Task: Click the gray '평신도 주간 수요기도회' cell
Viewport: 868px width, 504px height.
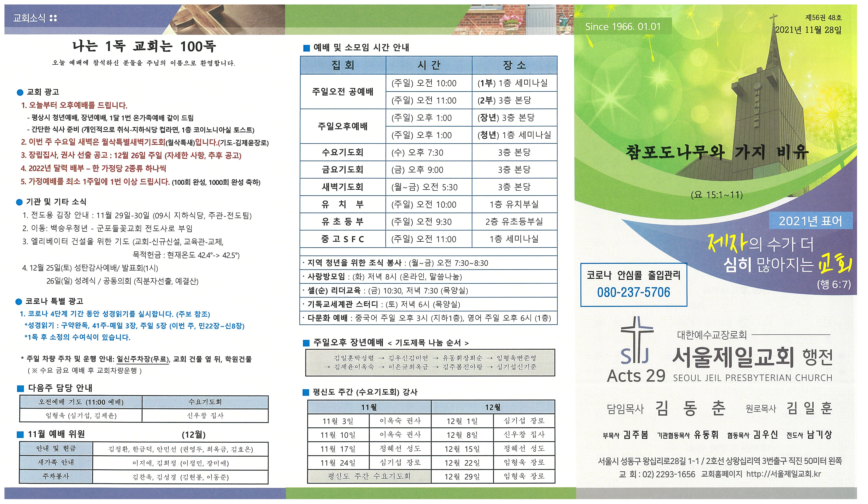Action: tap(369, 477)
